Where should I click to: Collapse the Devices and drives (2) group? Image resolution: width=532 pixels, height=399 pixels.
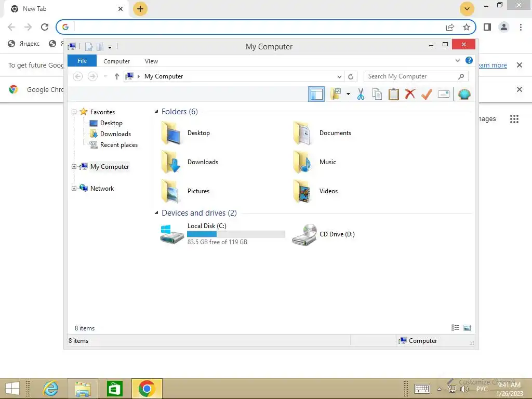pos(156,212)
